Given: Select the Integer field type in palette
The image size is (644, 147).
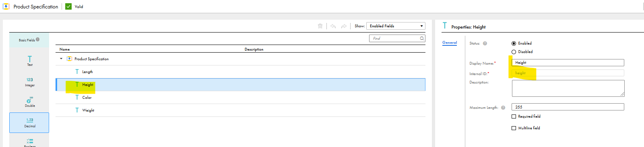Looking at the screenshot, I should (30, 82).
